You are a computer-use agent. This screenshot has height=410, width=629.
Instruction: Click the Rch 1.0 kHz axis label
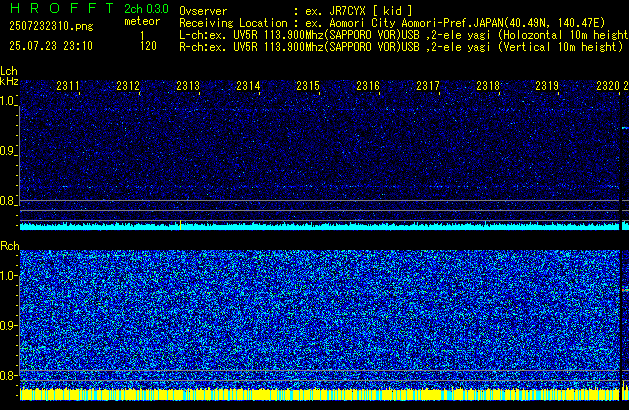coord(8,276)
